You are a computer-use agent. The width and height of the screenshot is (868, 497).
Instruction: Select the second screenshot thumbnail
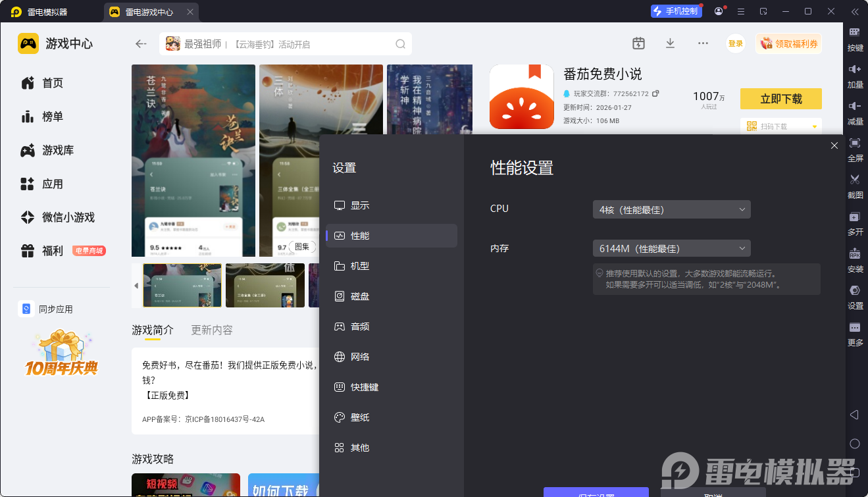pyautogui.click(x=265, y=286)
